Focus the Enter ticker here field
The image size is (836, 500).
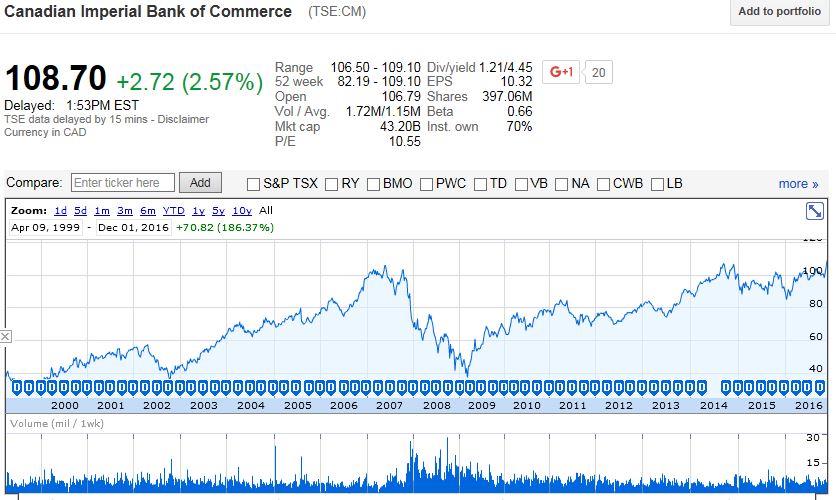[x=123, y=183]
